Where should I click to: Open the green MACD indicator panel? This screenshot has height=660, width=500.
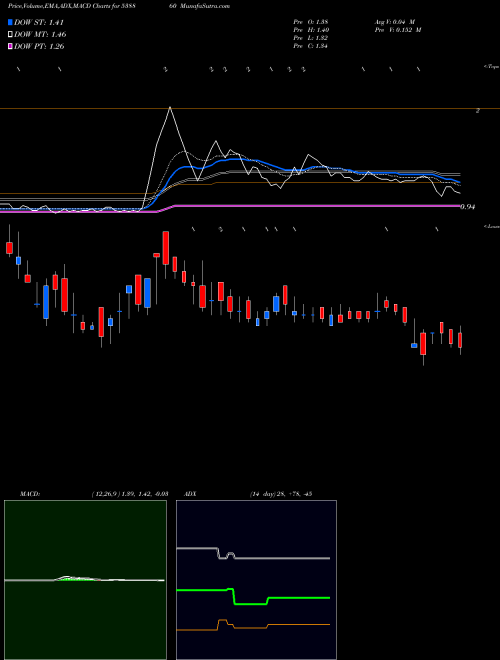(x=85, y=580)
